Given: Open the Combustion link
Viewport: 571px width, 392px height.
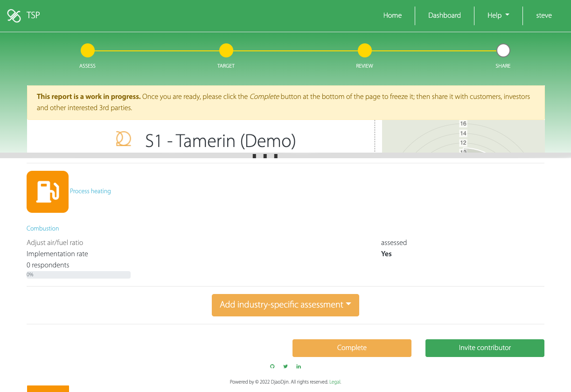Looking at the screenshot, I should 43,229.
